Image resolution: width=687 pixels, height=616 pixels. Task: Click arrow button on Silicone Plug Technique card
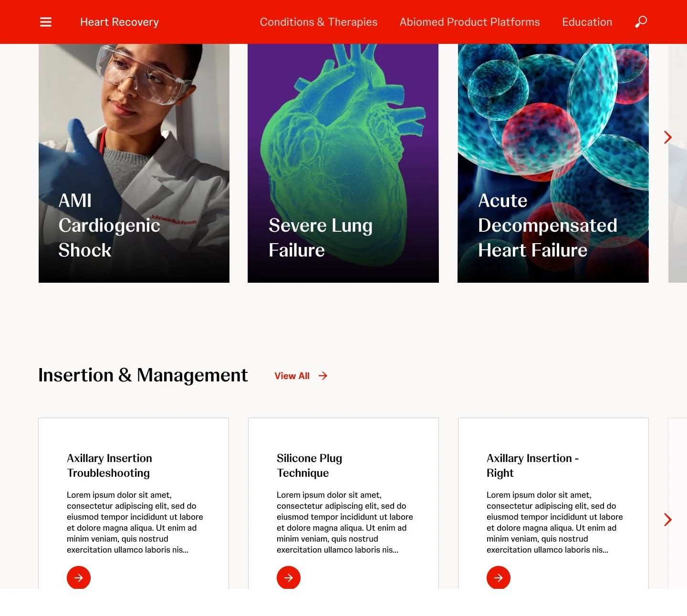pyautogui.click(x=289, y=577)
